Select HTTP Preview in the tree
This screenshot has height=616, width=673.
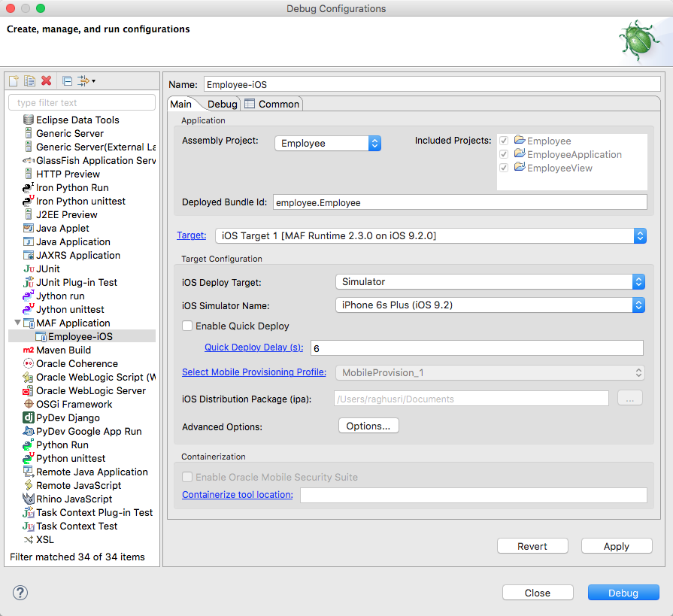coord(68,174)
